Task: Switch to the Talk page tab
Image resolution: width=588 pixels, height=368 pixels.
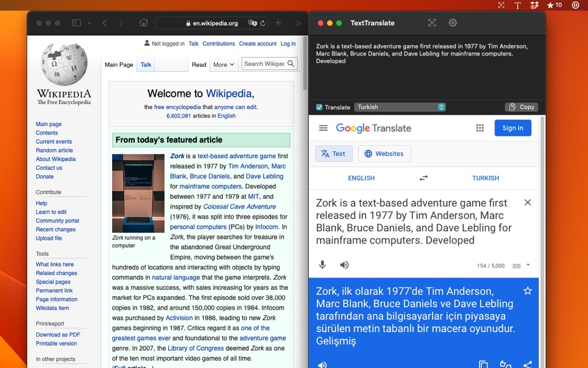Action: pyautogui.click(x=146, y=64)
